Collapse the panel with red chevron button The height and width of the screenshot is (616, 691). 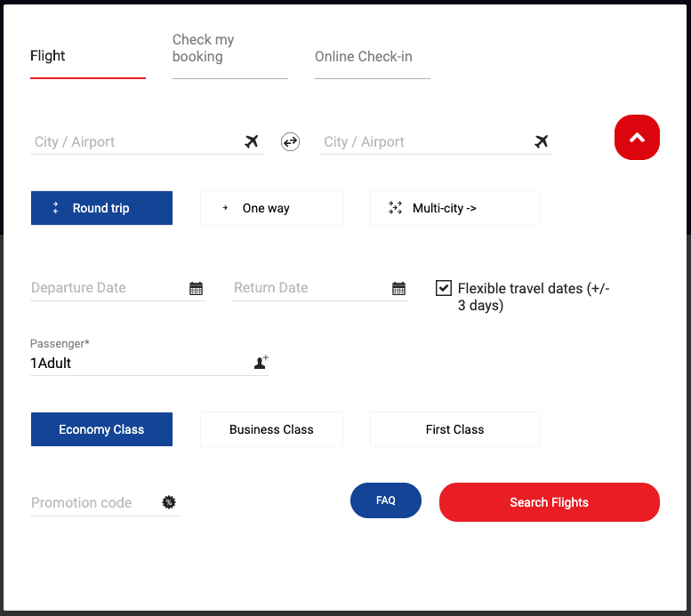[x=637, y=138]
